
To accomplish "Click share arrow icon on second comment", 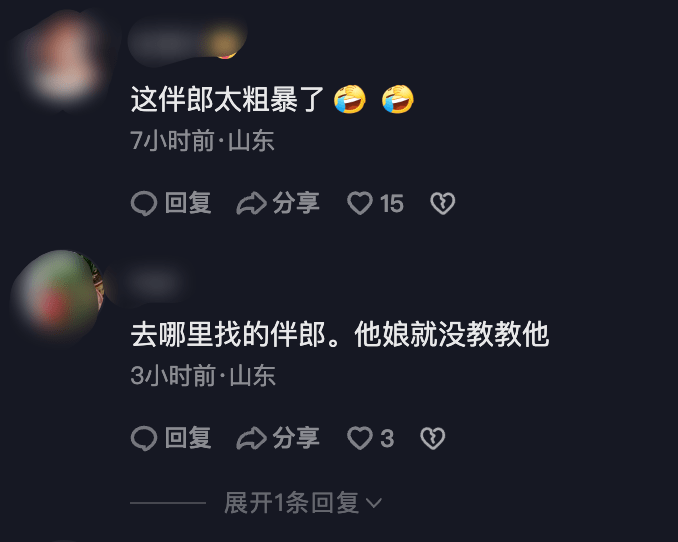I will (x=251, y=438).
